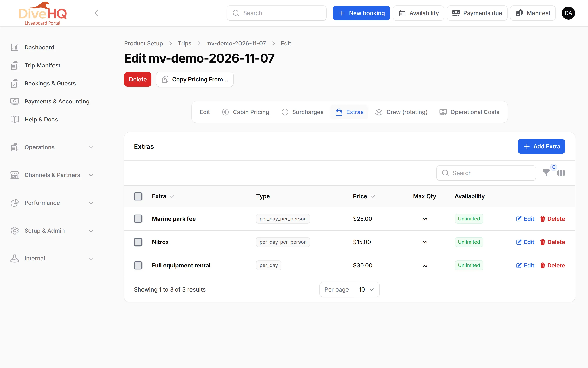Sort table by the Extra column

coord(163,196)
